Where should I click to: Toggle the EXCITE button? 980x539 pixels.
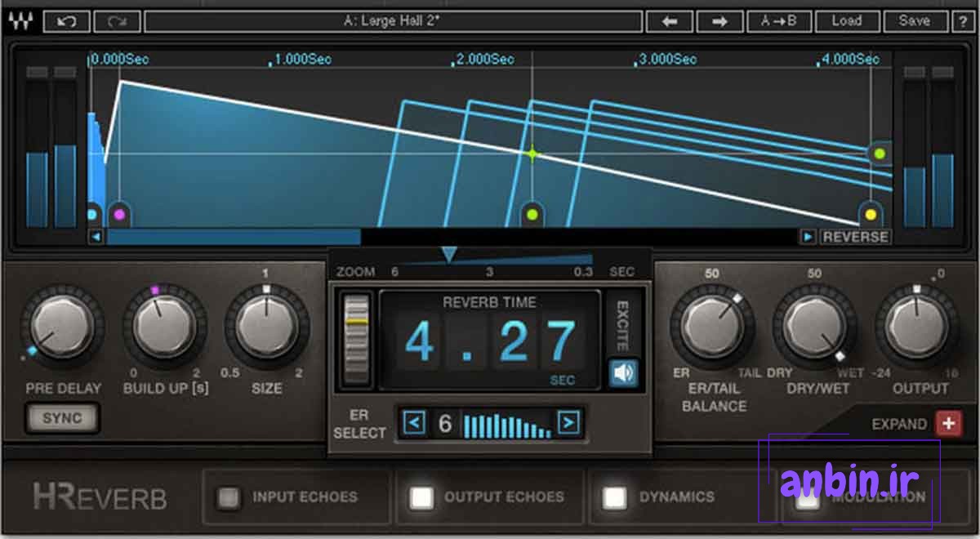click(622, 326)
